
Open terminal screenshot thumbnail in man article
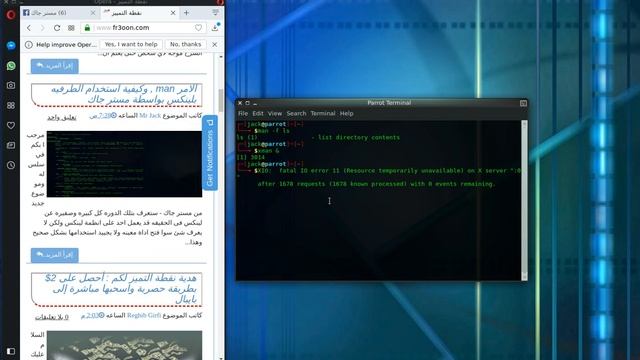124,164
